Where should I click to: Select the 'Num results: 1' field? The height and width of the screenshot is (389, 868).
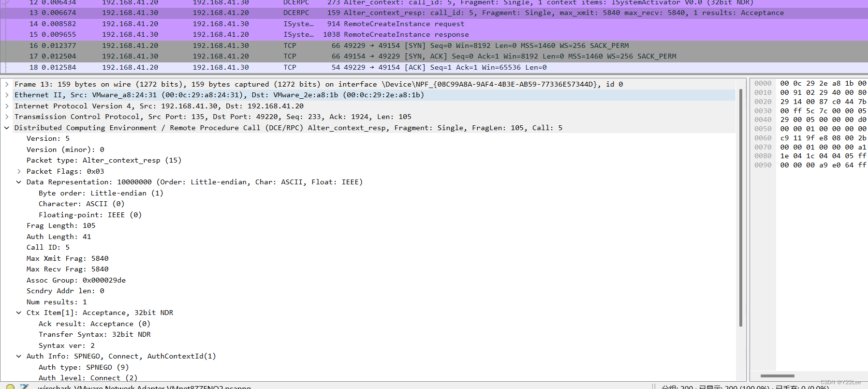57,302
